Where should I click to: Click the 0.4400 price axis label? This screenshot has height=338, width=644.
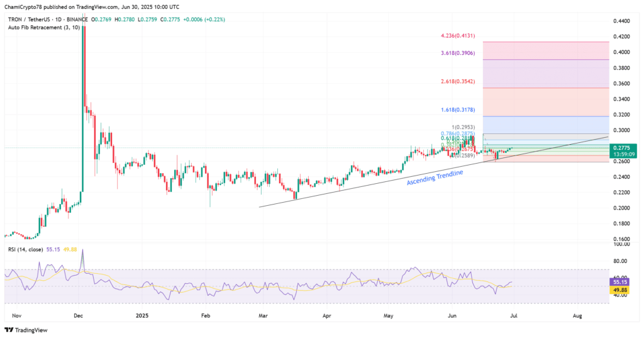click(x=623, y=21)
